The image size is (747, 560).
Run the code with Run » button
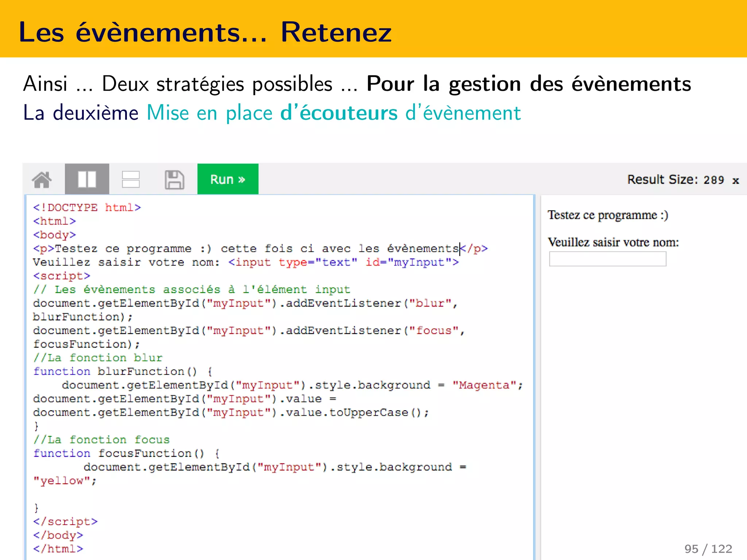pos(228,179)
